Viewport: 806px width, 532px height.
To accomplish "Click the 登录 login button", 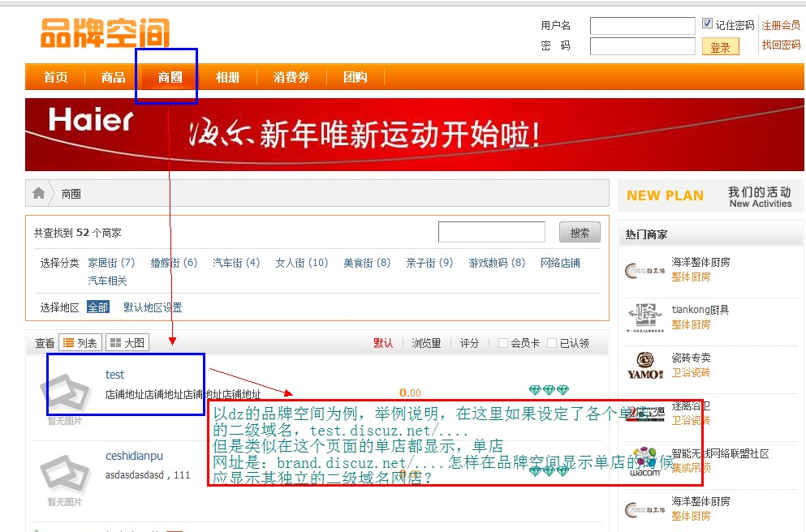I will (720, 47).
